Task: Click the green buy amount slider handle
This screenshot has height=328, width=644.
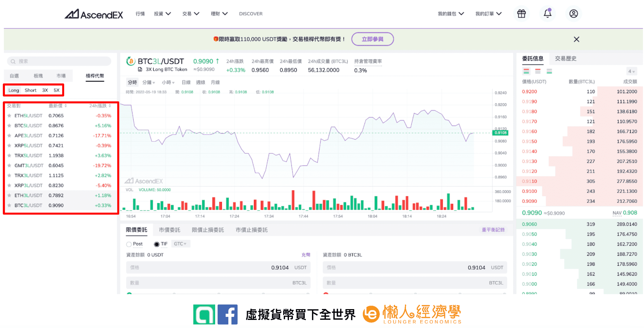Action: [x=129, y=293]
